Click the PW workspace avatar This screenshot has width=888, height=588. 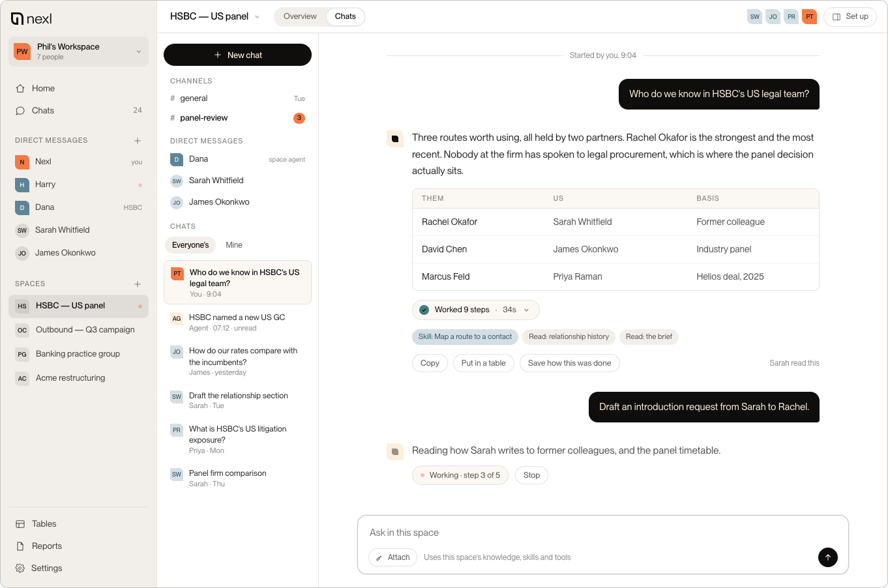[x=22, y=51]
